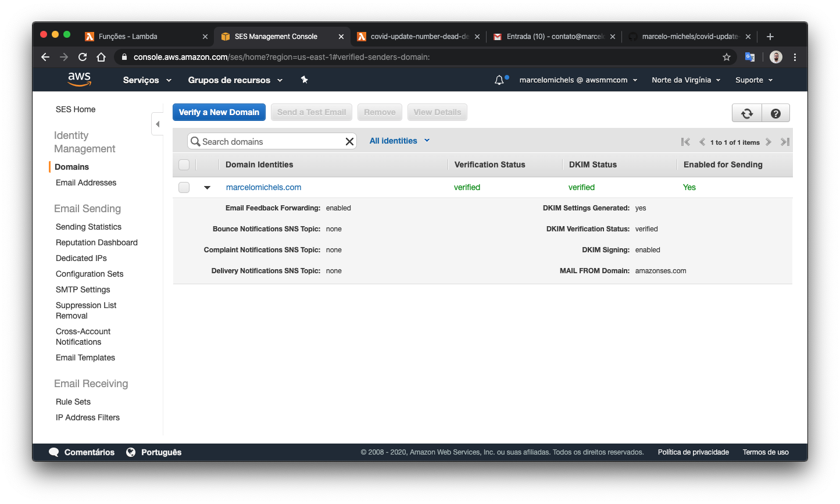The height and width of the screenshot is (504, 840).
Task: Open Dedicated IPs page
Action: click(x=81, y=258)
